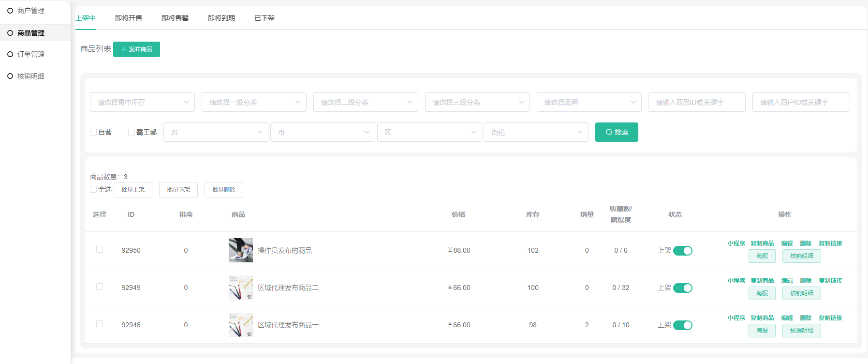
Task: Expand the 请选择一级分类 dropdown
Action: (254, 102)
